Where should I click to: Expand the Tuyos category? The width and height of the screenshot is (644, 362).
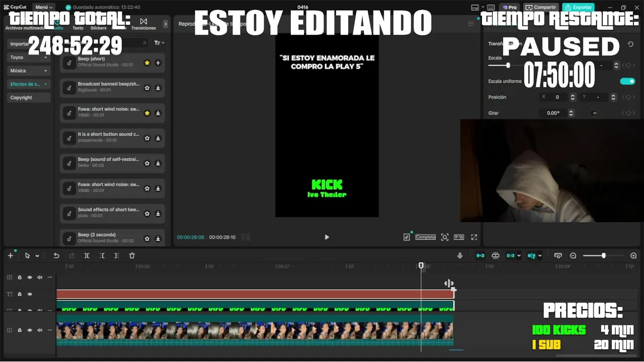click(x=29, y=57)
